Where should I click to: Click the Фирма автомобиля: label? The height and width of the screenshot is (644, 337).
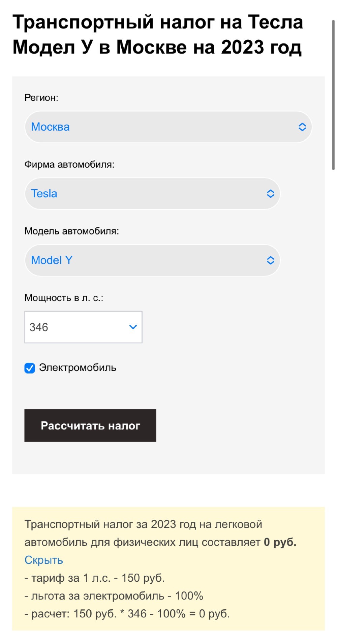tap(69, 164)
